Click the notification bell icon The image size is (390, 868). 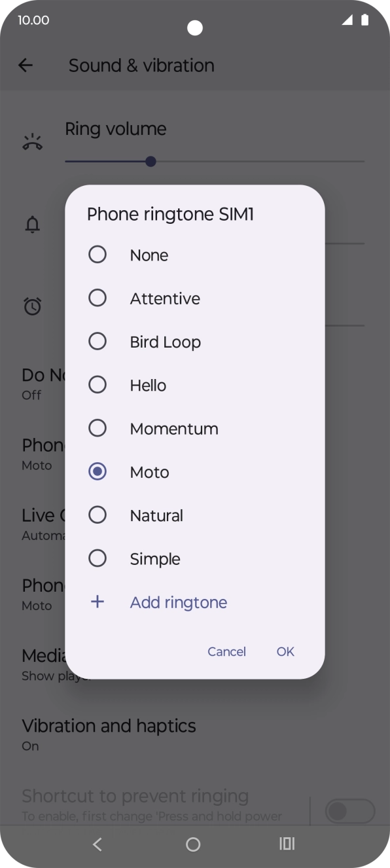click(x=33, y=224)
